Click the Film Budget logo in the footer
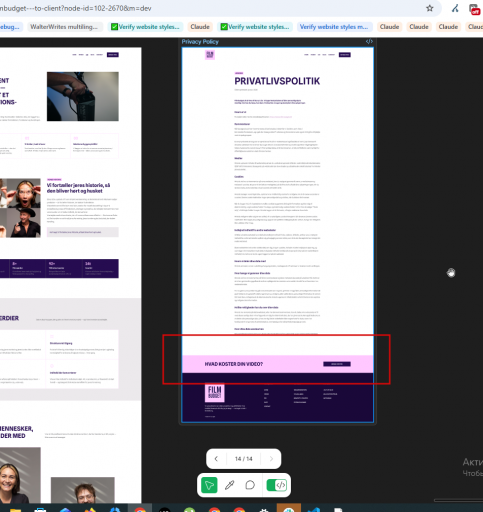Screen dimensions: 483x512 pyautogui.click(x=215, y=393)
